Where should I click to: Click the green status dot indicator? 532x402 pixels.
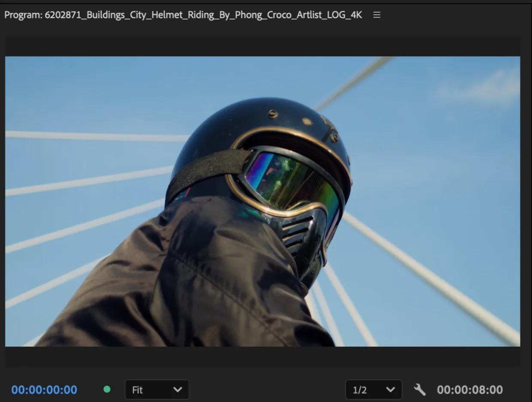click(107, 390)
